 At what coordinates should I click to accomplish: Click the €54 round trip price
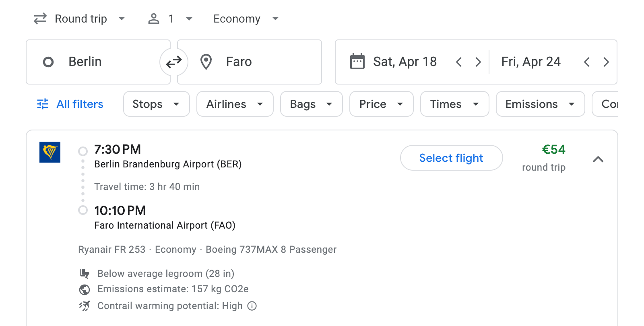(553, 150)
